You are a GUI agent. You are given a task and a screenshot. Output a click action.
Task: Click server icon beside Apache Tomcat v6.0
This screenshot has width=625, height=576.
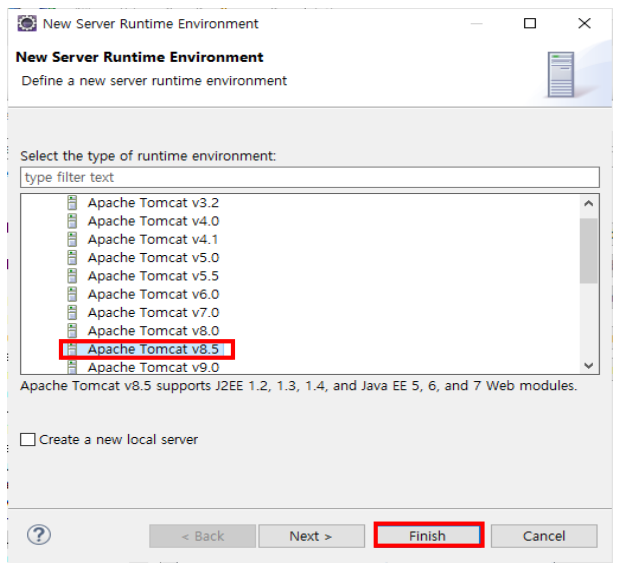[72, 294]
